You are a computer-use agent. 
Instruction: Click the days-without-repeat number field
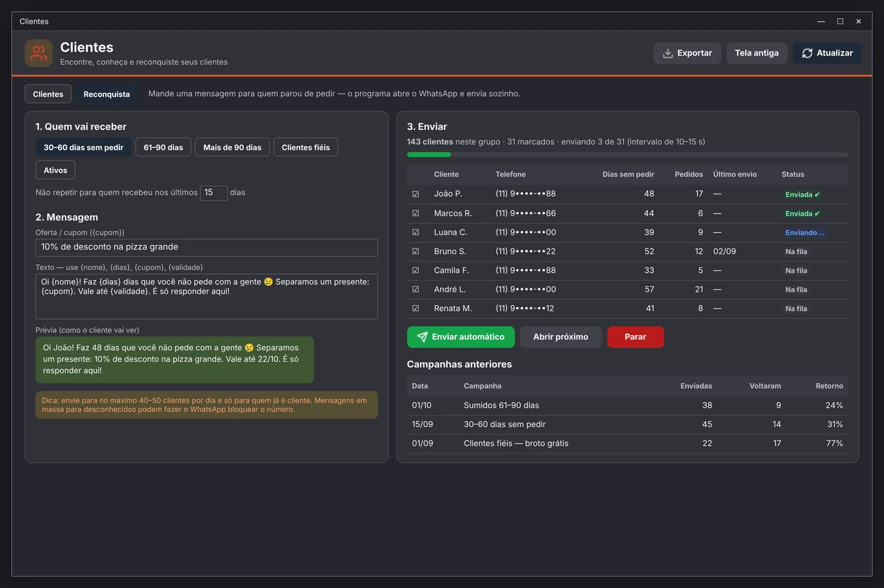coord(214,193)
